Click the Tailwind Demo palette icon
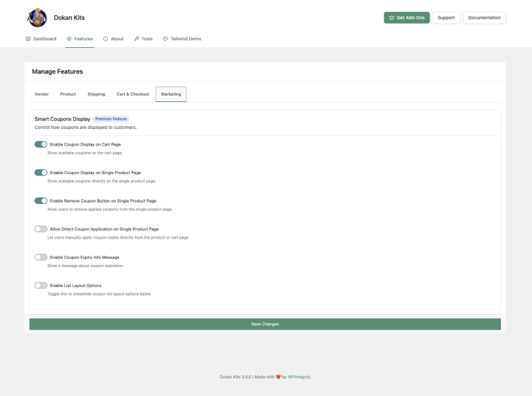 click(166, 39)
